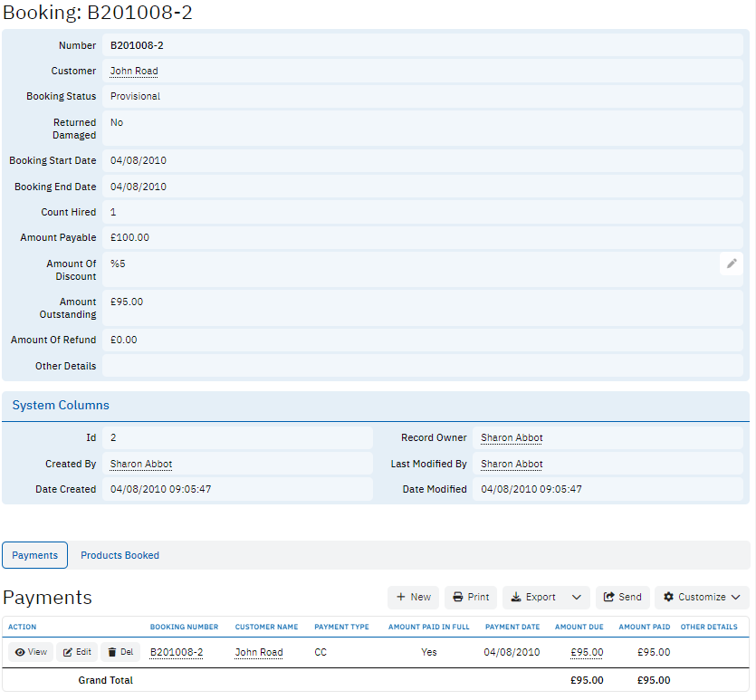Delete the payment using the Del button
This screenshot has width=756, height=700.
[120, 652]
